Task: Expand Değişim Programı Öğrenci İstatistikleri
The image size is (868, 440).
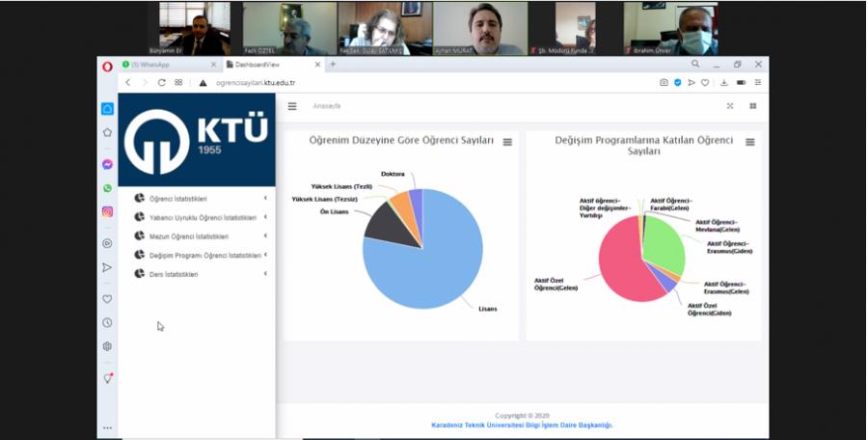Action: [x=204, y=256]
